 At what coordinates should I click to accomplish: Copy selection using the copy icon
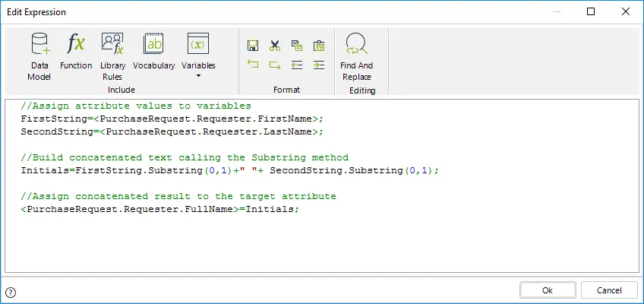[x=297, y=46]
